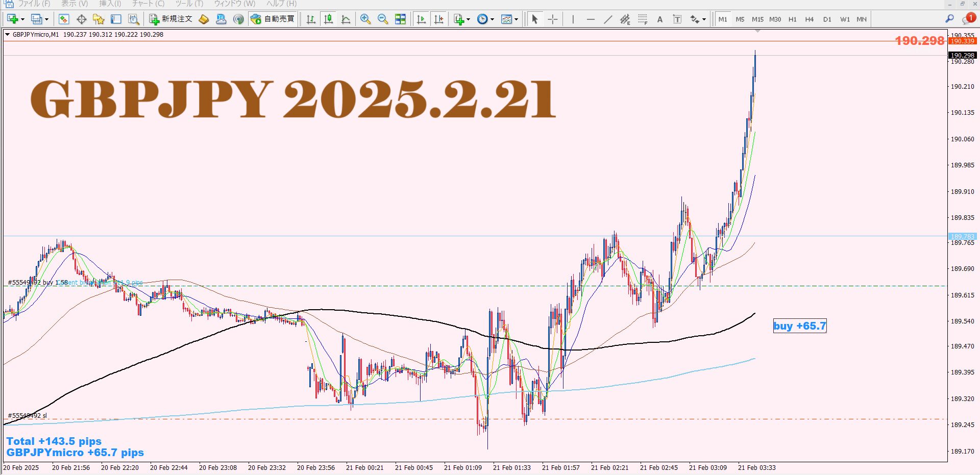This screenshot has width=980, height=475.
Task: Open chat notifications with red badge
Action: [968, 19]
